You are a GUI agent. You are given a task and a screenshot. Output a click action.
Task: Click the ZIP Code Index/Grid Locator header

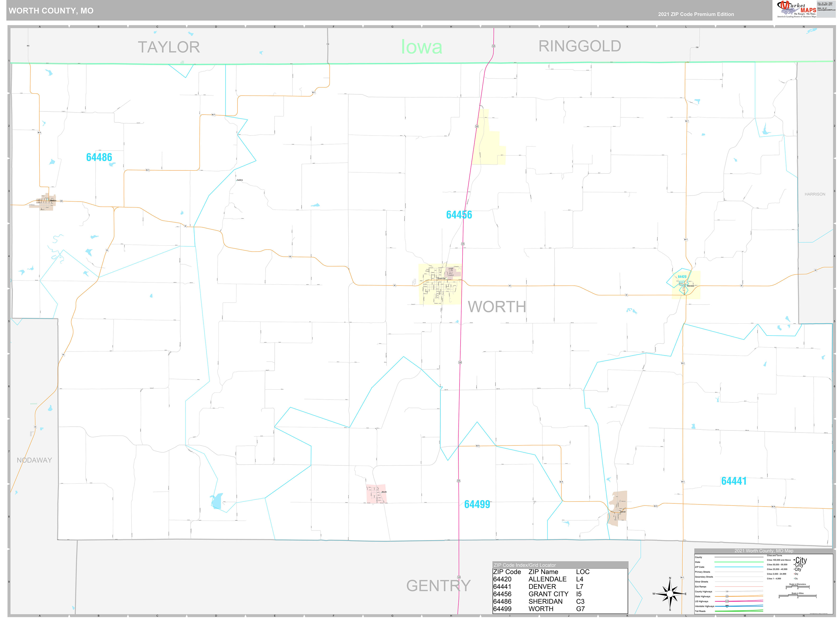tap(524, 565)
